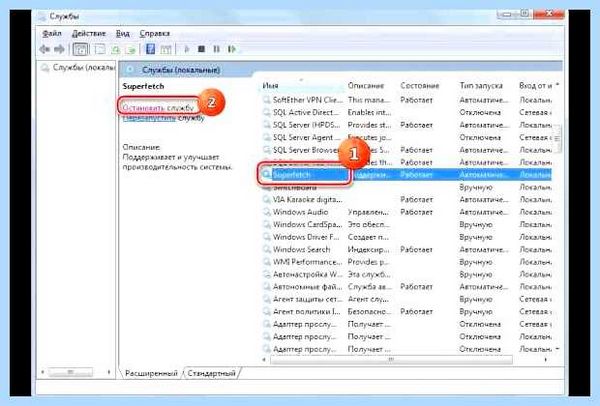Viewport: 600px width, 406px height.
Task: Select the WMI Performance... service name
Action: (307, 262)
